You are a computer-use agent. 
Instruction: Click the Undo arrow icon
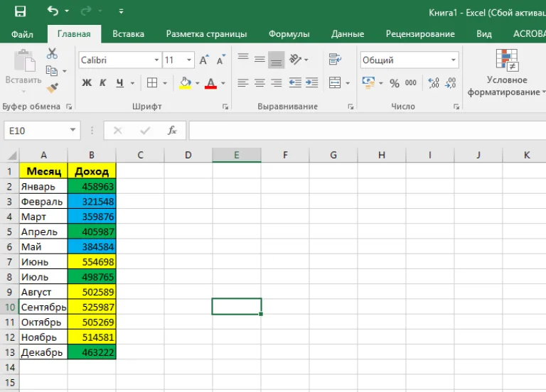pos(53,11)
